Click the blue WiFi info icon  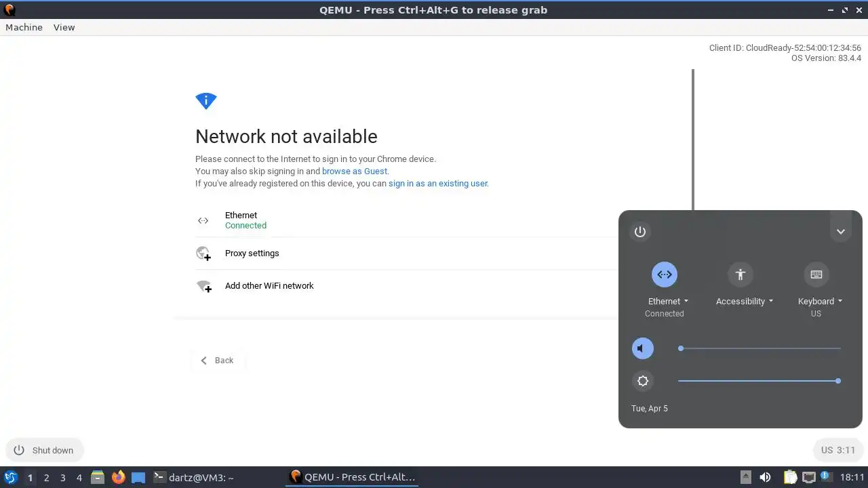[205, 101]
